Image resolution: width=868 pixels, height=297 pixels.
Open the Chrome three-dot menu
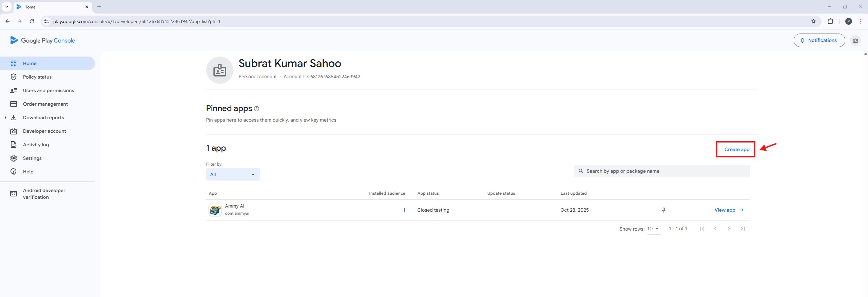pyautogui.click(x=861, y=21)
